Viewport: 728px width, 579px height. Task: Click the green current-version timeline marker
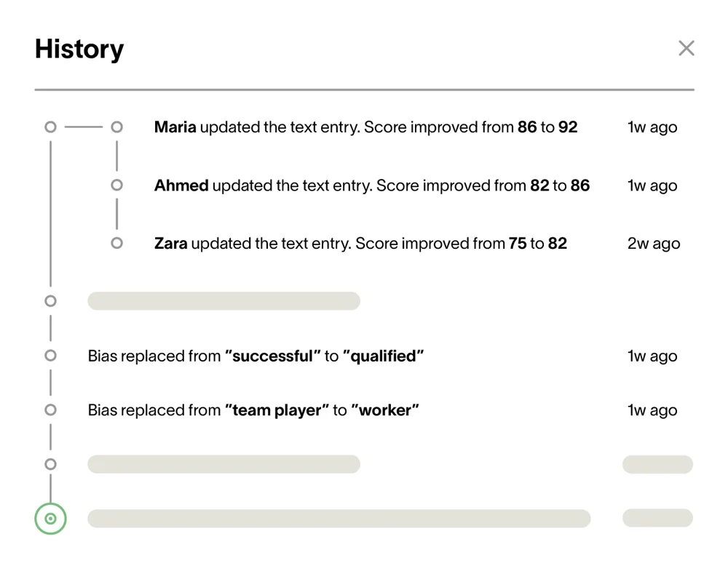coord(50,519)
